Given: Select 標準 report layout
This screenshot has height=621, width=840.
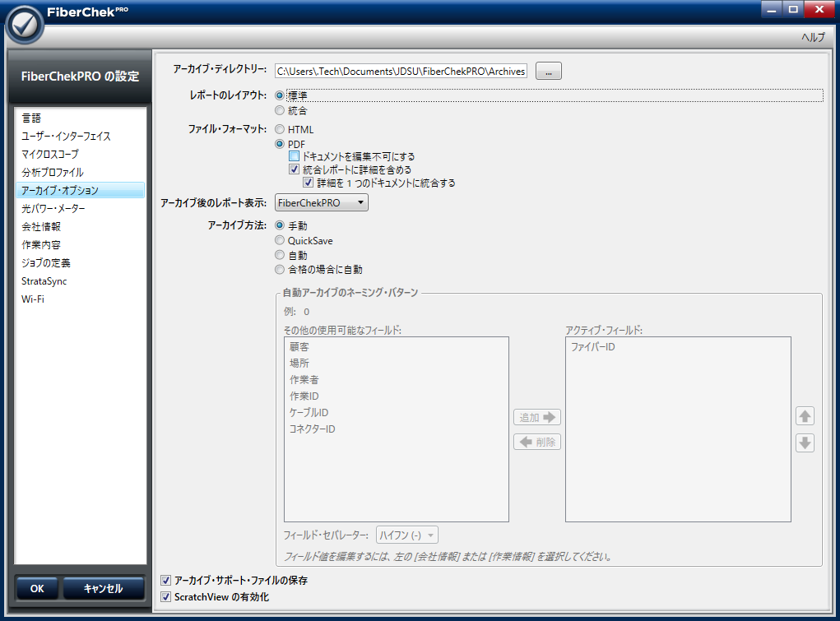Looking at the screenshot, I should 280,96.
